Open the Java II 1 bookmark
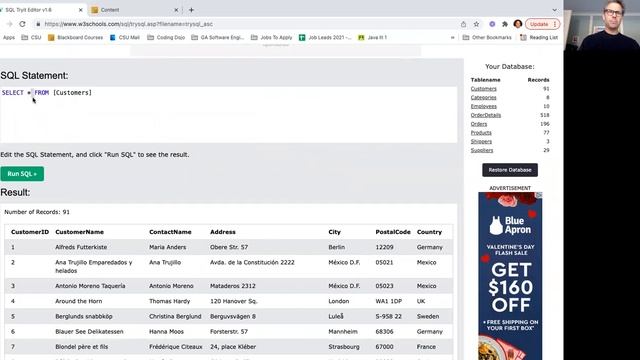 point(372,38)
